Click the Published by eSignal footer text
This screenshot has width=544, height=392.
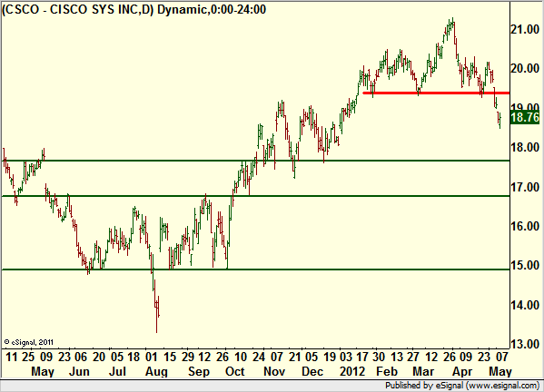point(462,386)
